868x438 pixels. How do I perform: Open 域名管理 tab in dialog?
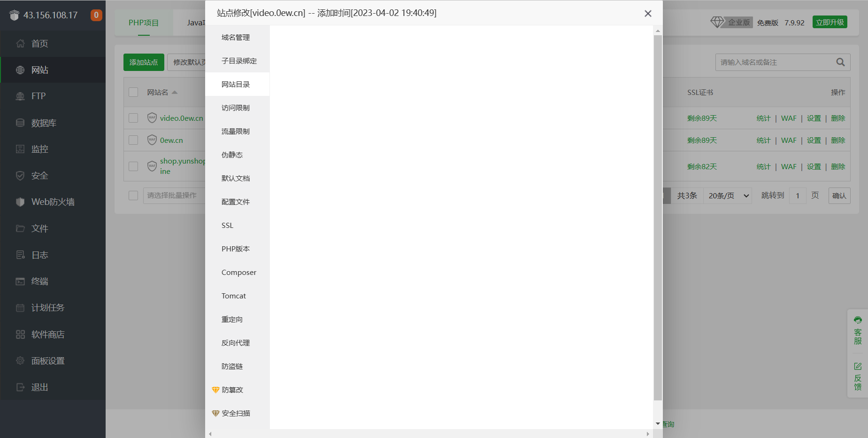(237, 37)
